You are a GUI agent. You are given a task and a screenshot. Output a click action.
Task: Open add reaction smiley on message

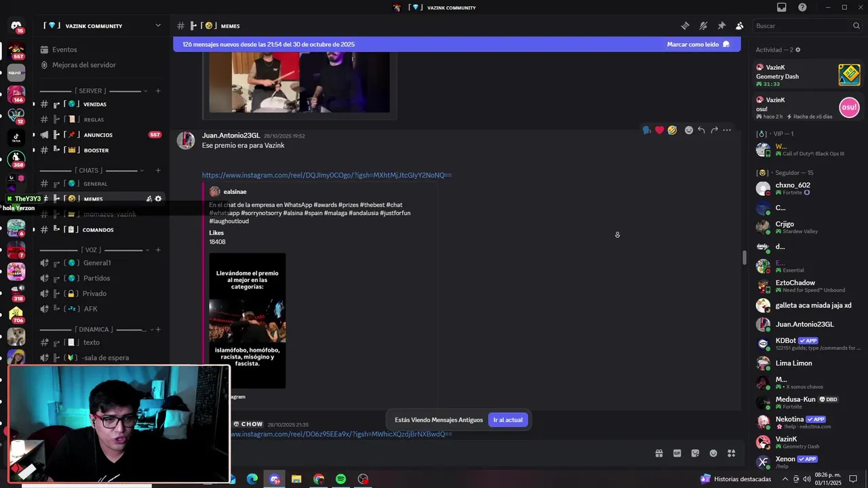pos(688,130)
